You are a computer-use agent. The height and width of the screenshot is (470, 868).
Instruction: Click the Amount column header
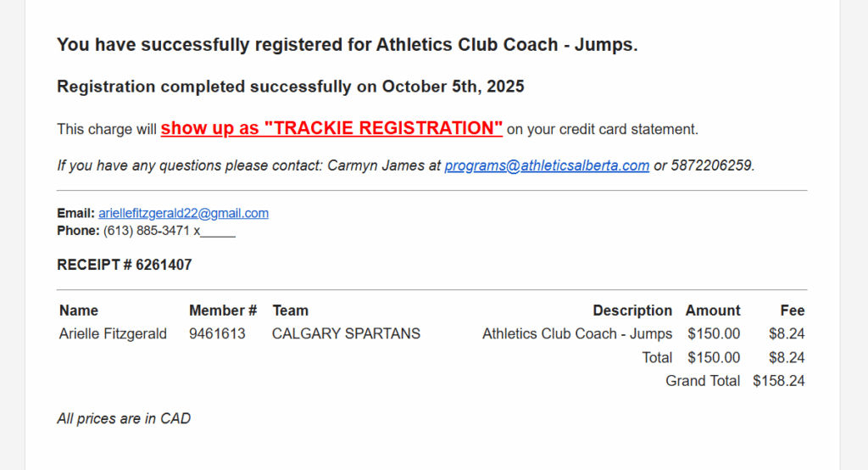click(x=712, y=311)
